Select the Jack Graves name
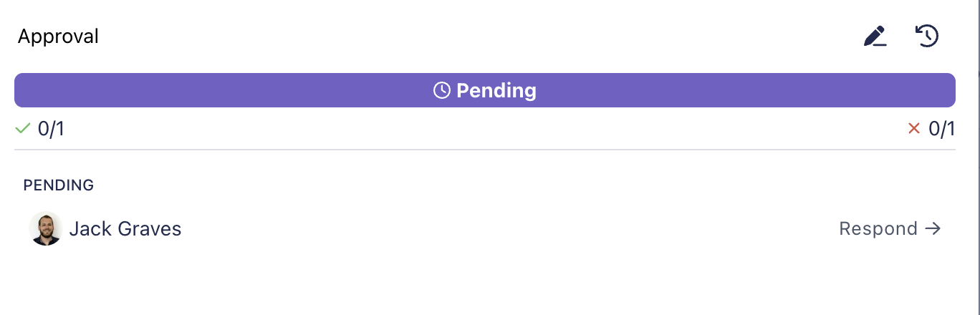The height and width of the screenshot is (315, 980). tap(125, 229)
